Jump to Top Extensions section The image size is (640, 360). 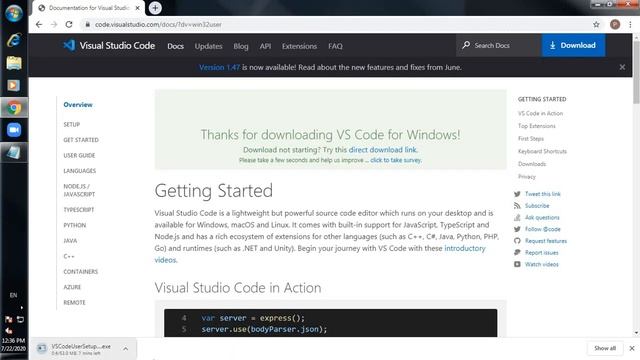pyautogui.click(x=537, y=126)
